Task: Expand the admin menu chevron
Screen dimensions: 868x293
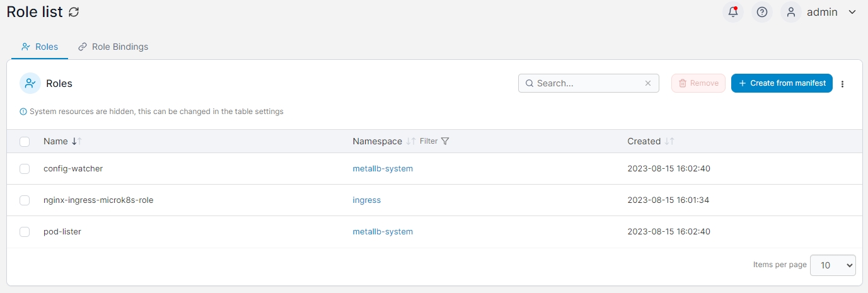Action: click(852, 12)
